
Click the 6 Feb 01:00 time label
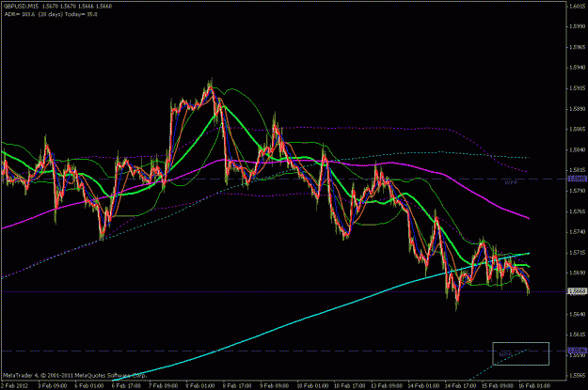click(89, 385)
